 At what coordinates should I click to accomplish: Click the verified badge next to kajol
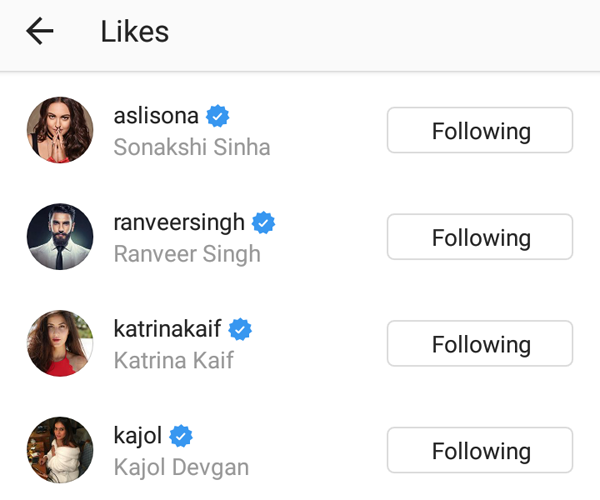click(181, 436)
